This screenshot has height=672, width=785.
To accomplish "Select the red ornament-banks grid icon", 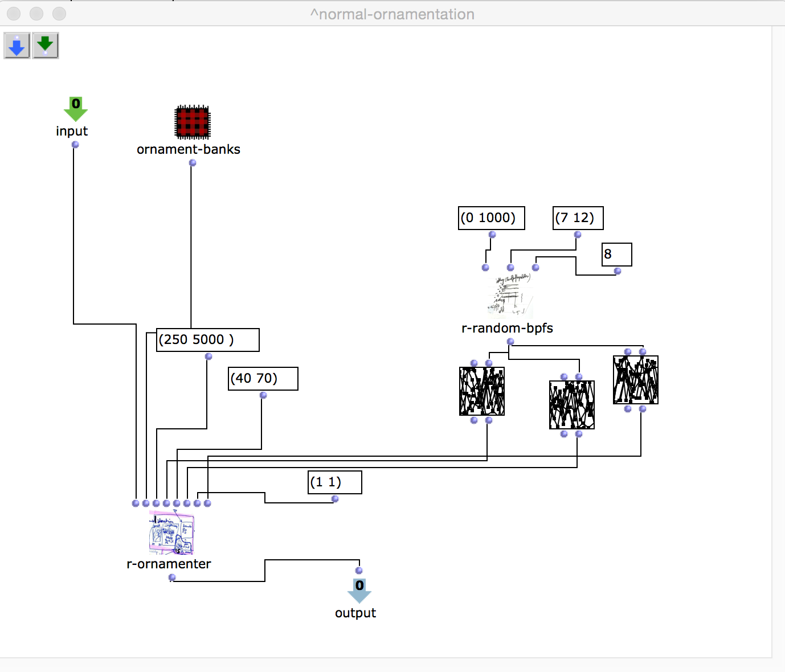I will 193,122.
